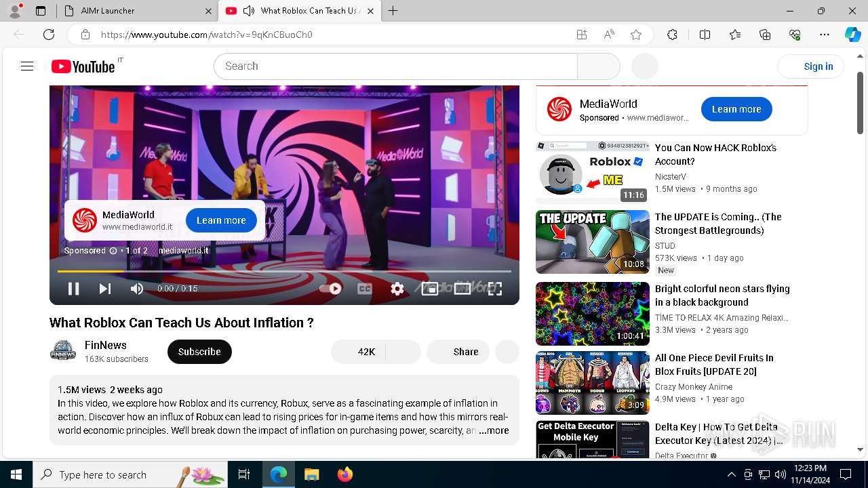Toggle the autoplay switch in player
The image size is (868, 488).
point(331,289)
